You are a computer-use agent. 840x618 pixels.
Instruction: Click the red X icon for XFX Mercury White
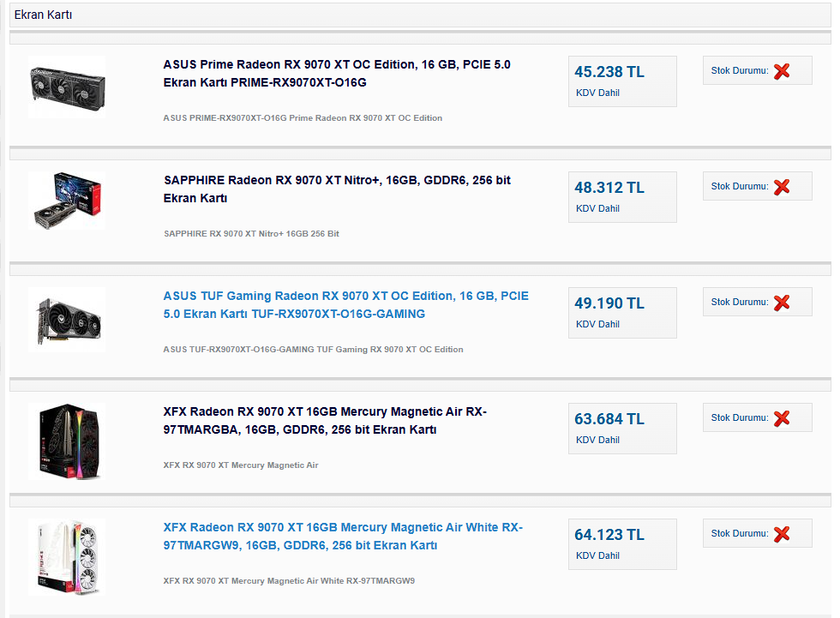[782, 533]
